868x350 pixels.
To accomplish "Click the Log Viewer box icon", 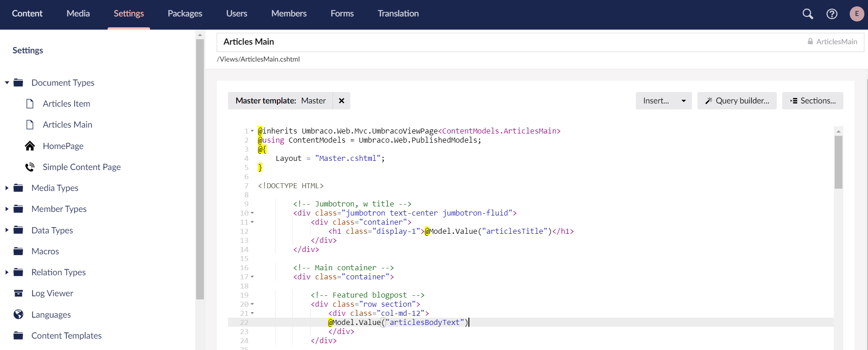I will click(18, 293).
